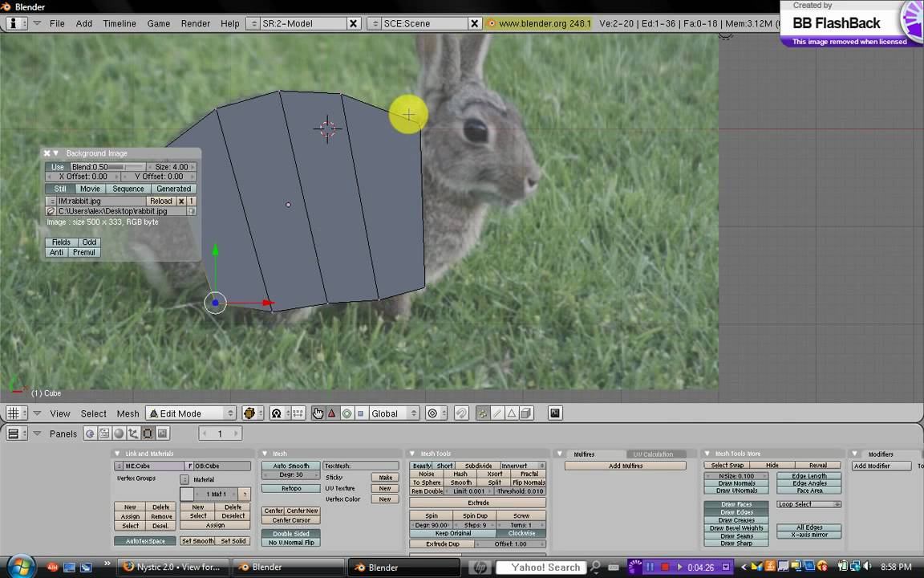Open the Select menu in 3D header
This screenshot has height=578, width=924.
(x=94, y=413)
